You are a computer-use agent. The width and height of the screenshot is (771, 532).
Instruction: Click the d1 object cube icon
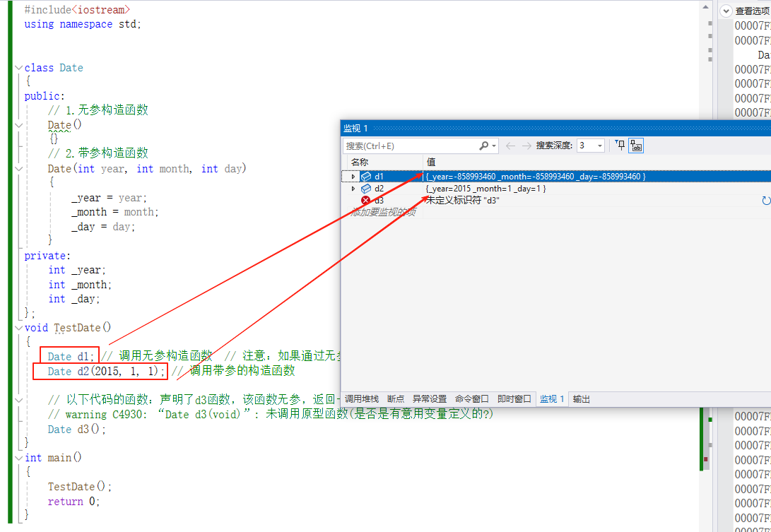point(366,177)
